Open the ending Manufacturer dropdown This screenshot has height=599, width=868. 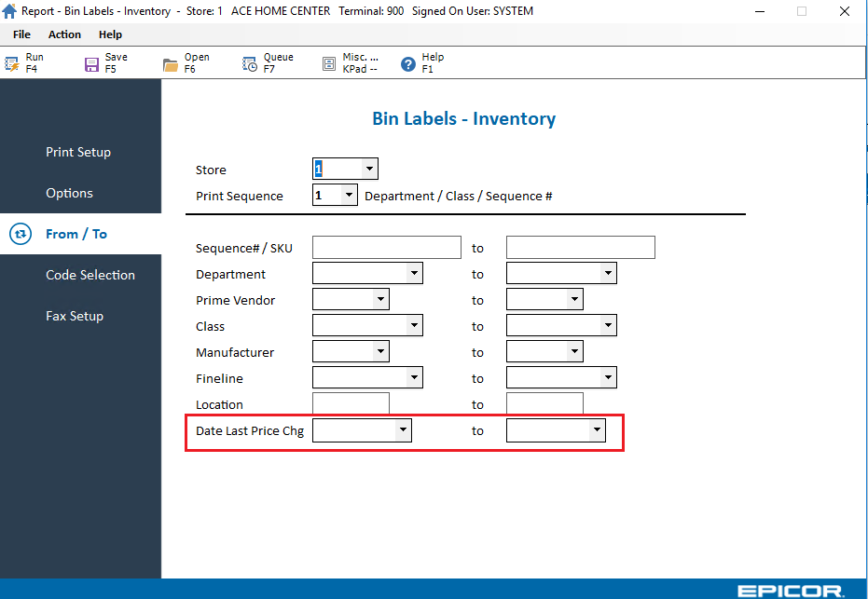(x=573, y=352)
